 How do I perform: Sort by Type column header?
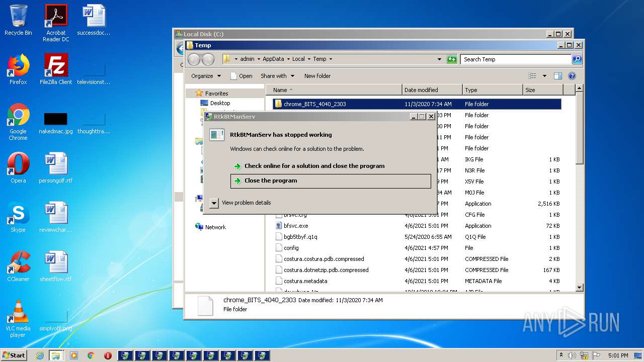493,90
